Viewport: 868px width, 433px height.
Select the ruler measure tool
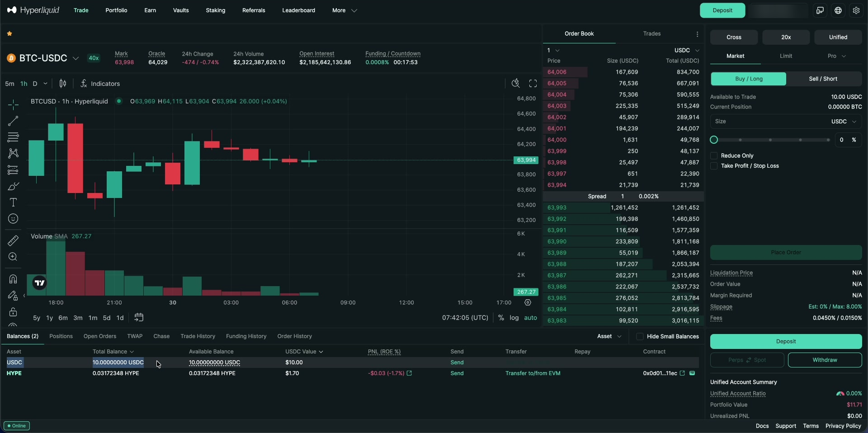point(13,240)
